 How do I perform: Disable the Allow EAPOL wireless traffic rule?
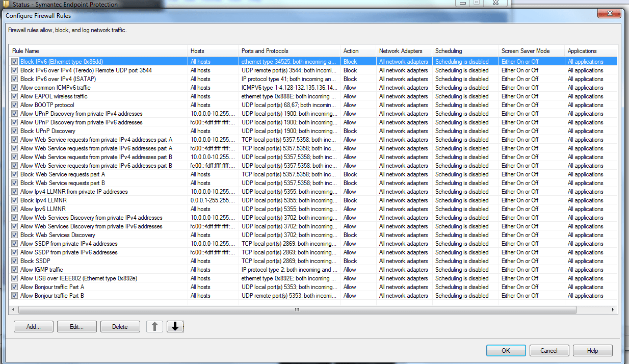click(x=14, y=96)
